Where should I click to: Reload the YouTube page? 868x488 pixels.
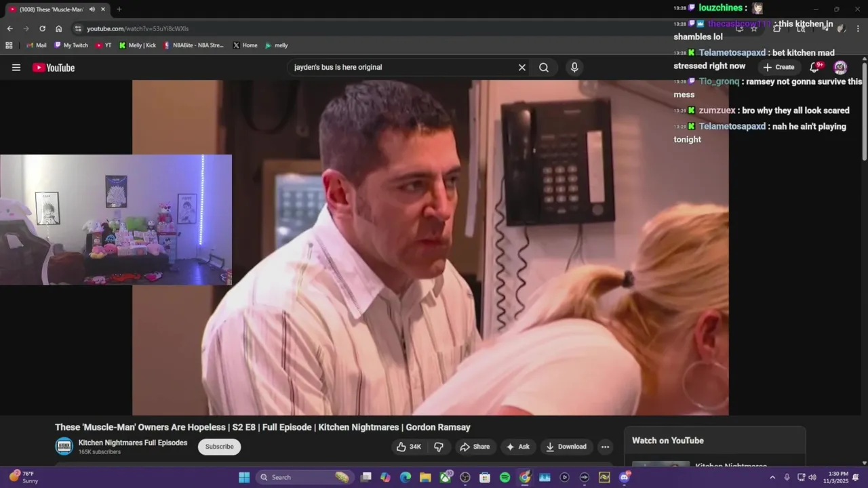tap(42, 28)
